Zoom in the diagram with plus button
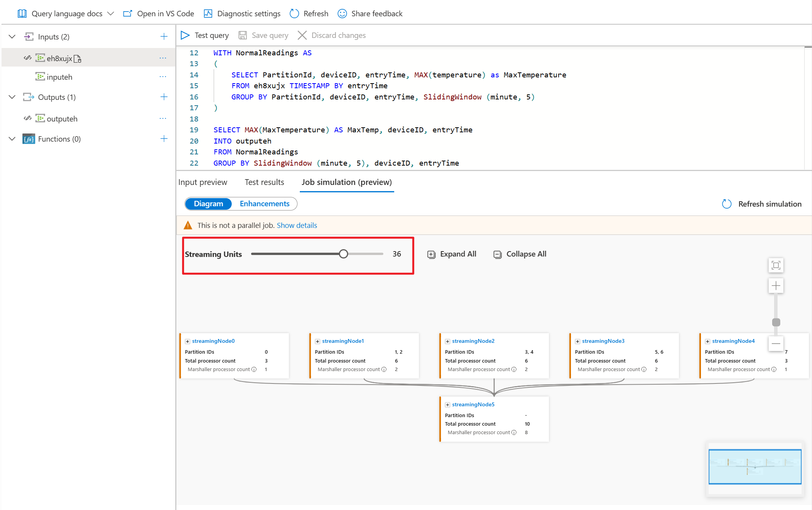Viewport: 812px width, 510px height. (776, 286)
